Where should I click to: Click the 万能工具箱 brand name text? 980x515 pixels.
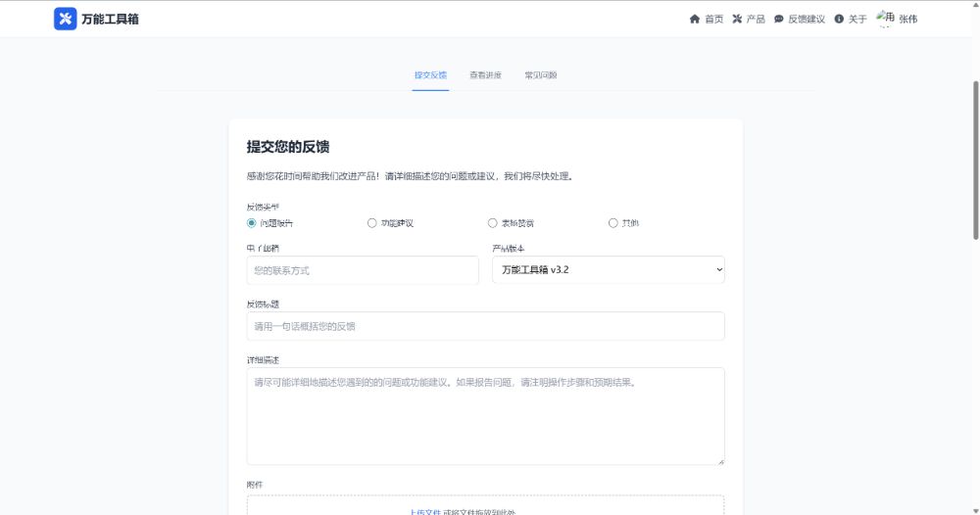(110, 20)
